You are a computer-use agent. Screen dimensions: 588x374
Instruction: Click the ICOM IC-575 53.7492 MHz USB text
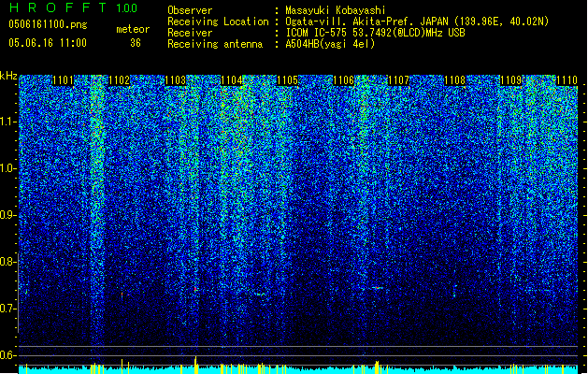[375, 33]
